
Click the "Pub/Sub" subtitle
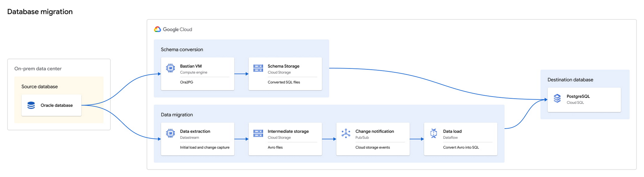pyautogui.click(x=362, y=138)
